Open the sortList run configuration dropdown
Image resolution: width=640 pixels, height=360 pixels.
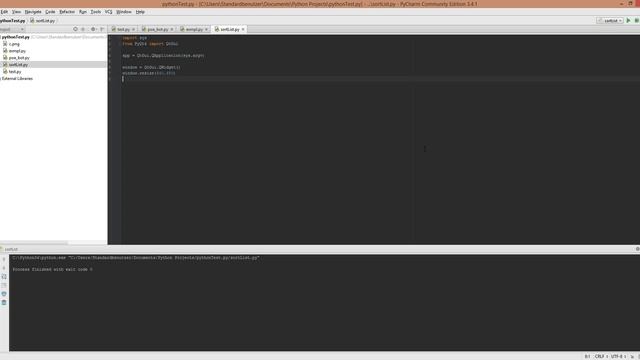[610, 20]
